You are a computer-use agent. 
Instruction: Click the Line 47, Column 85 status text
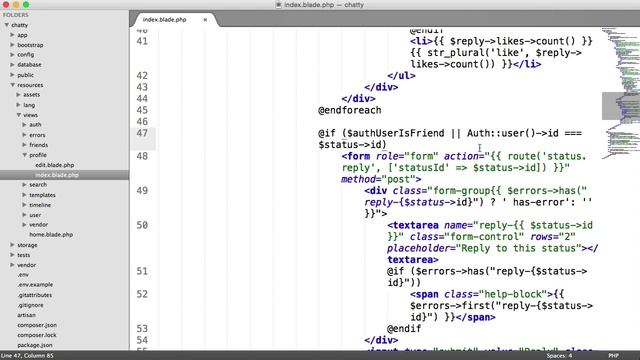(x=27, y=356)
